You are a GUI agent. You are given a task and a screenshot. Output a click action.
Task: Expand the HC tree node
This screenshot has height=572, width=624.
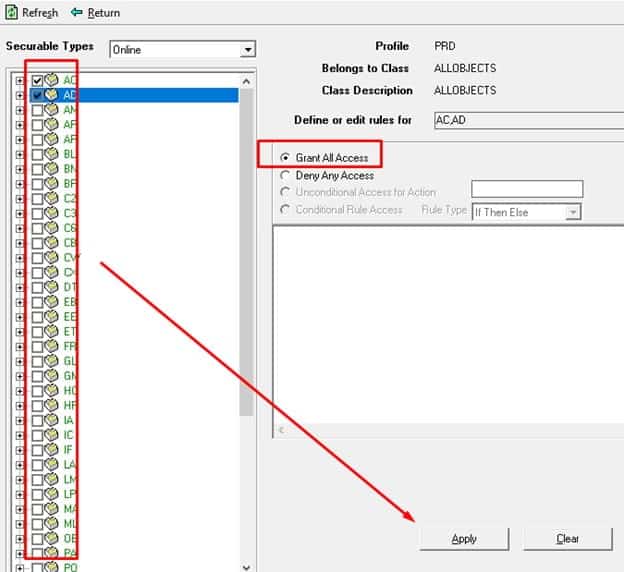(20, 391)
